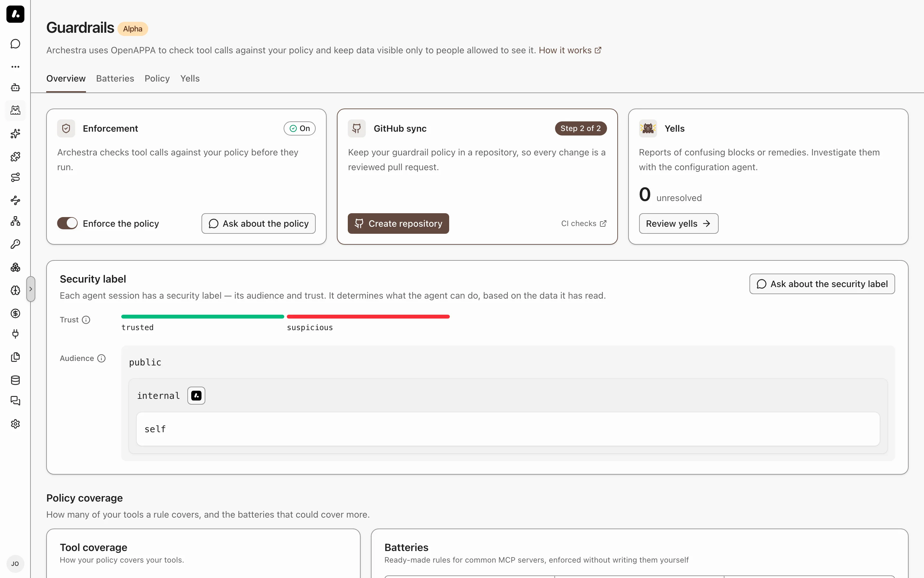Open the How it works link
Image resolution: width=924 pixels, height=578 pixels.
[570, 50]
